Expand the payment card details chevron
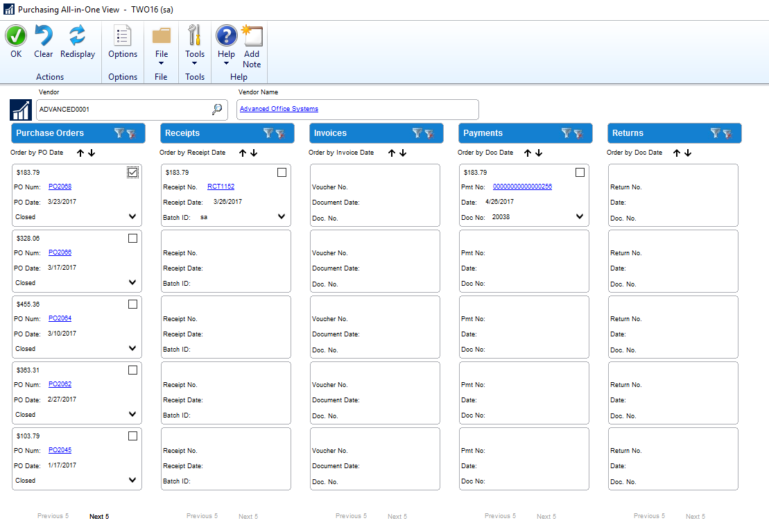The width and height of the screenshot is (769, 532). (580, 216)
